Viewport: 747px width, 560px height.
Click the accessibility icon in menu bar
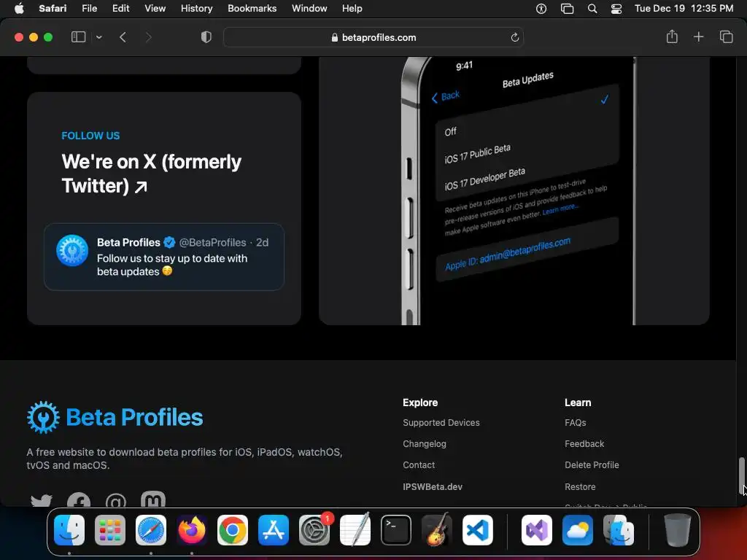click(541, 9)
